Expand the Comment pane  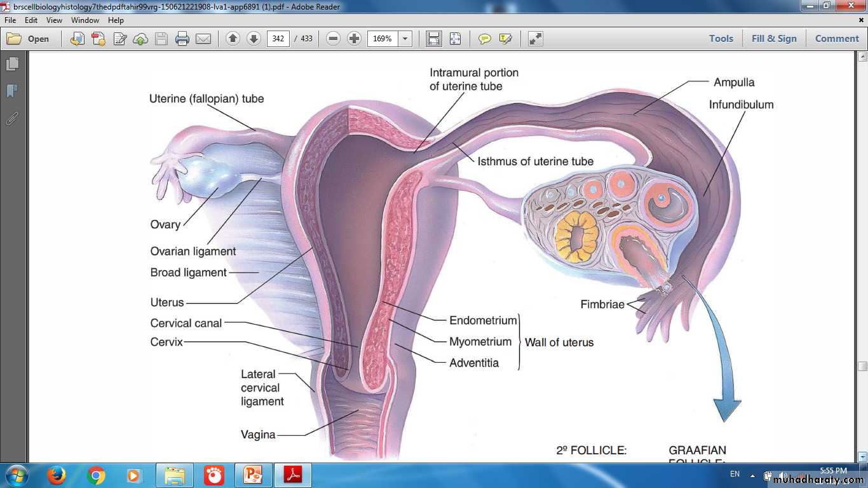(837, 39)
